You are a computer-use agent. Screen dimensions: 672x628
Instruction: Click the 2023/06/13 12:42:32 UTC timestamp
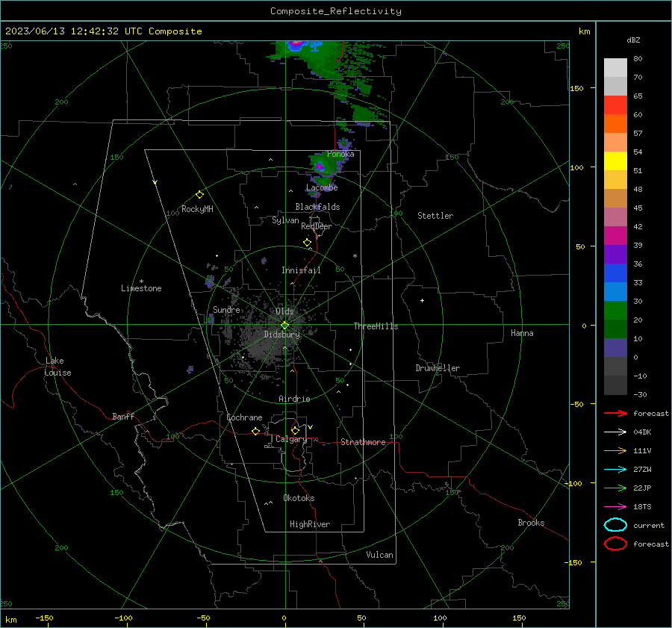[103, 31]
